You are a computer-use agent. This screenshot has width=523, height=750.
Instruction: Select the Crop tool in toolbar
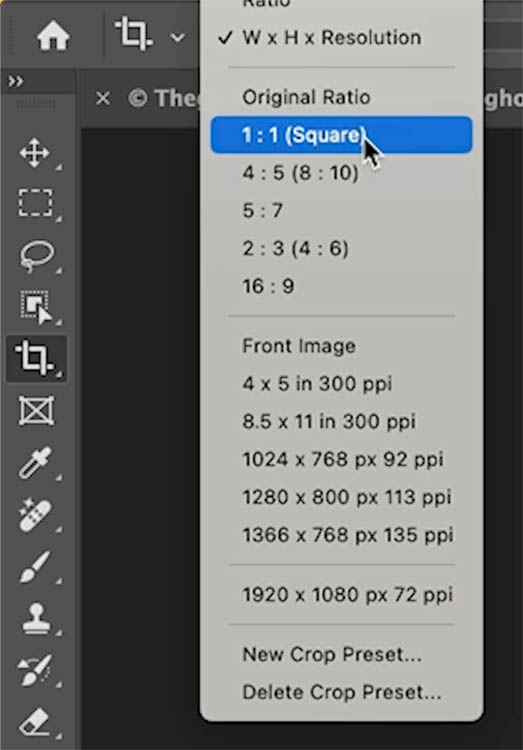35,358
